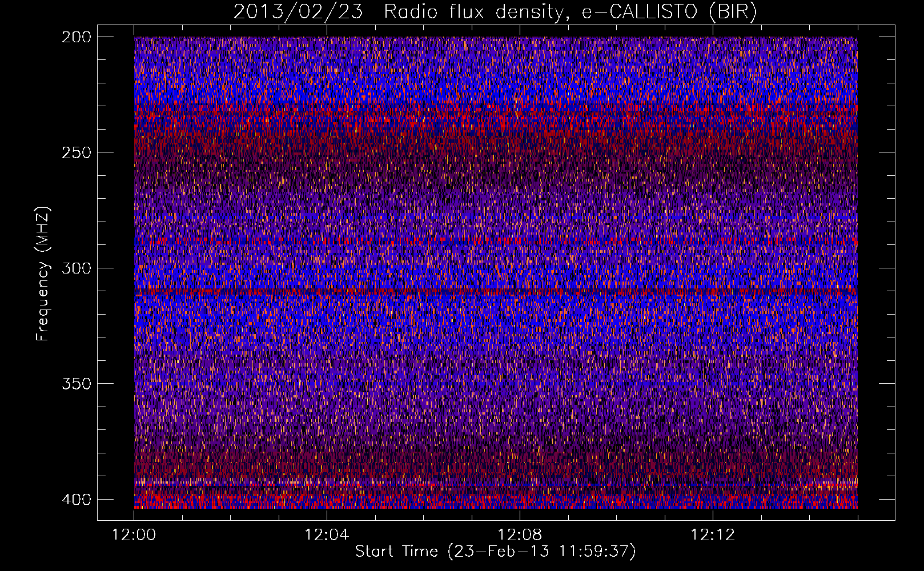This screenshot has width=924, height=571.
Task: Click the plot title '2013/02/23 Radio flux density, e-CALLISTO (BIR)'
Action: coord(495,12)
